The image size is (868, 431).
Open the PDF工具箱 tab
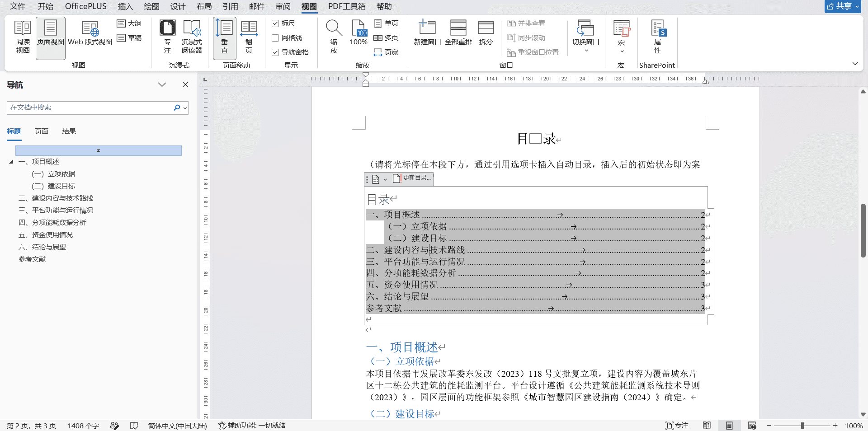[x=347, y=6]
